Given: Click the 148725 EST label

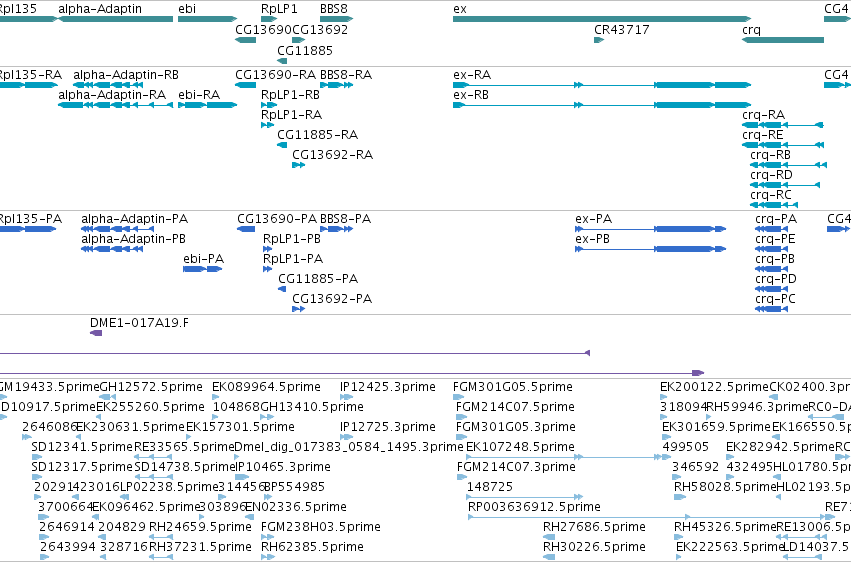Looking at the screenshot, I should point(490,487).
